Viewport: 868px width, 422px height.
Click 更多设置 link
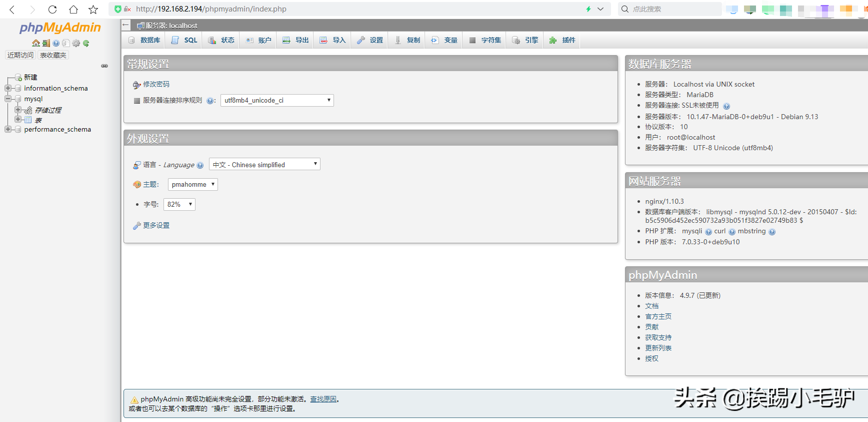click(x=156, y=225)
